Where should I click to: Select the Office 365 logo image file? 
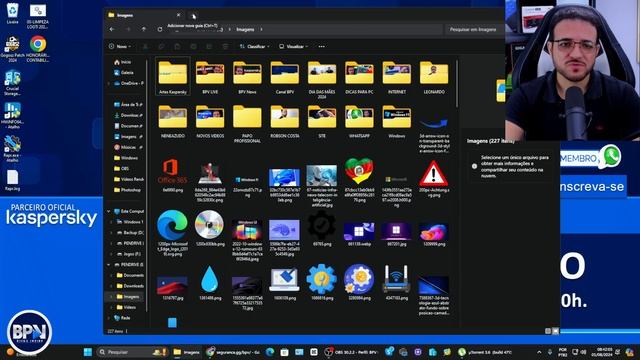point(173,175)
